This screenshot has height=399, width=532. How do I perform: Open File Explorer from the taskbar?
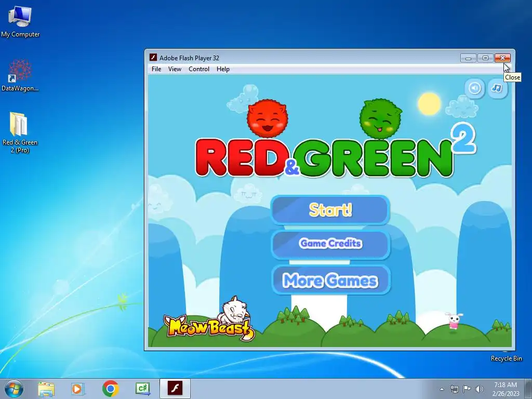click(46, 389)
